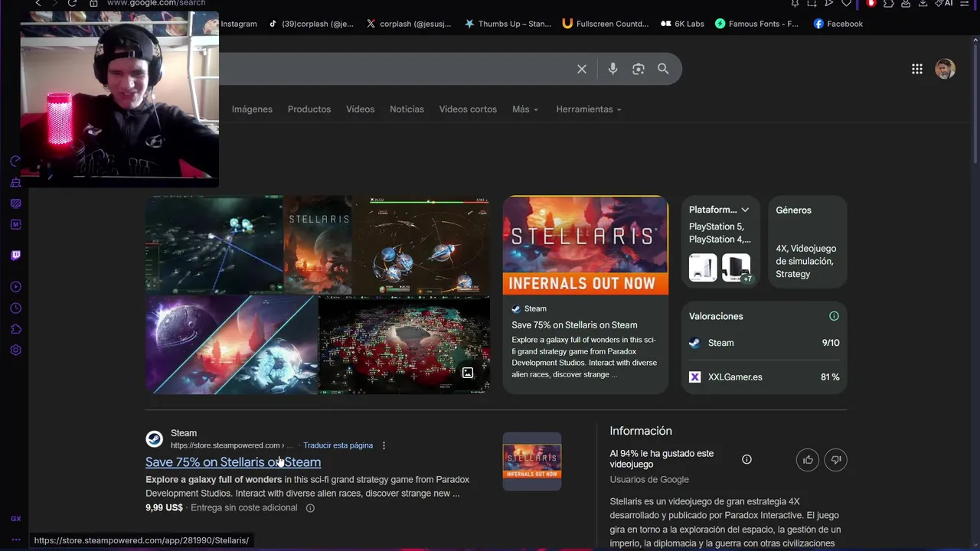This screenshot has height=551, width=980.
Task: Open Settings gear icon in the sidebar
Action: 15,350
